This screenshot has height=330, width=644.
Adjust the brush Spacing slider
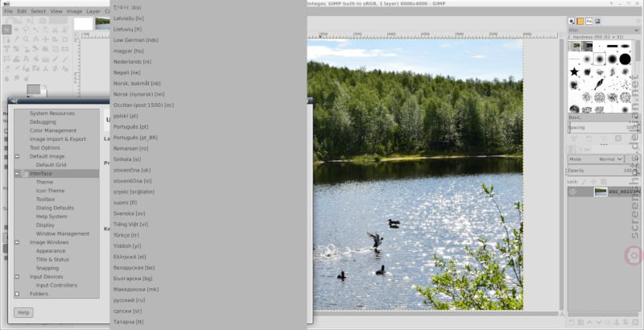(601, 127)
